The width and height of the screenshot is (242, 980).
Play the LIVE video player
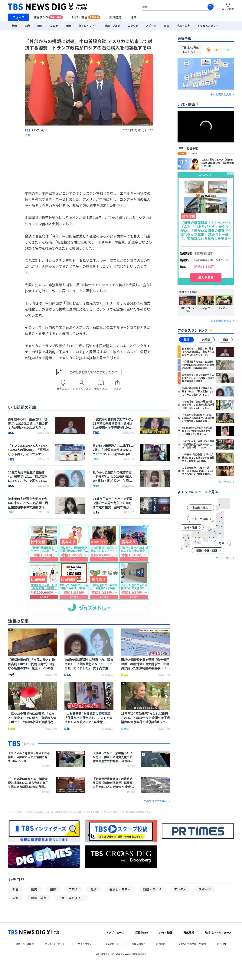206,127
